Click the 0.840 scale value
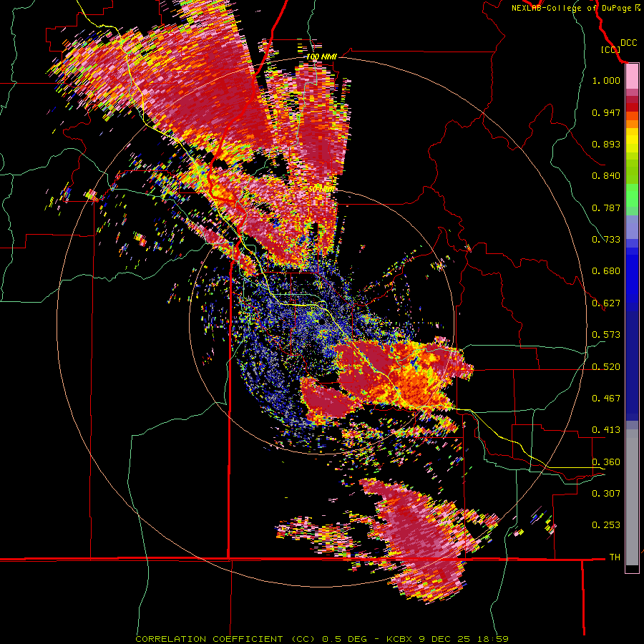 coord(606,176)
